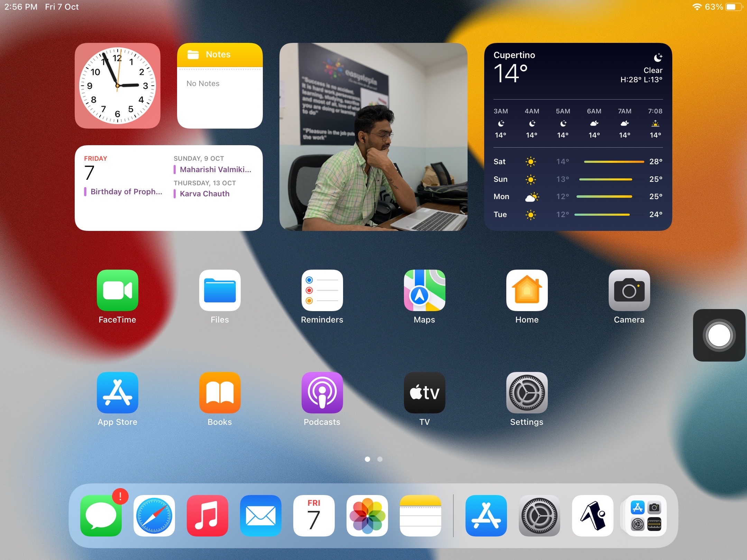Tap the Mon forecast row in weather

[578, 197]
